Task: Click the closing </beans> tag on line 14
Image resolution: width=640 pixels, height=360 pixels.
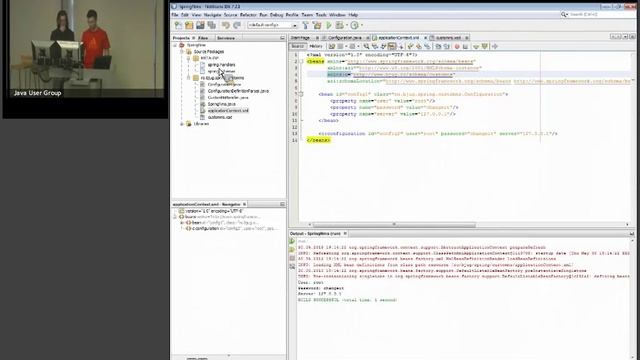Action: pyautogui.click(x=318, y=140)
